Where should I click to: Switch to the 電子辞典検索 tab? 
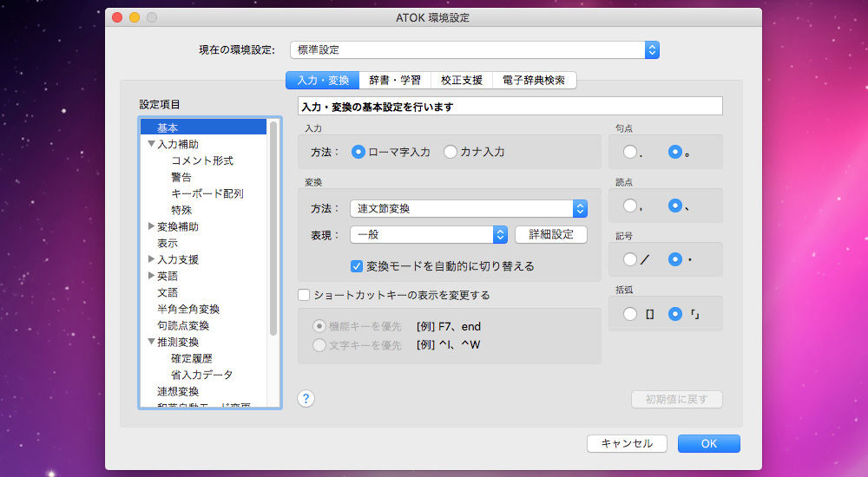534,81
